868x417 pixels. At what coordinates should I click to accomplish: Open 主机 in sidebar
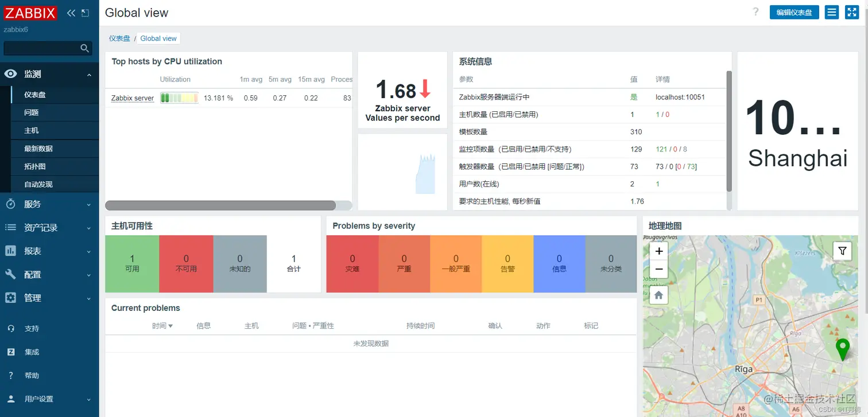[55, 130]
